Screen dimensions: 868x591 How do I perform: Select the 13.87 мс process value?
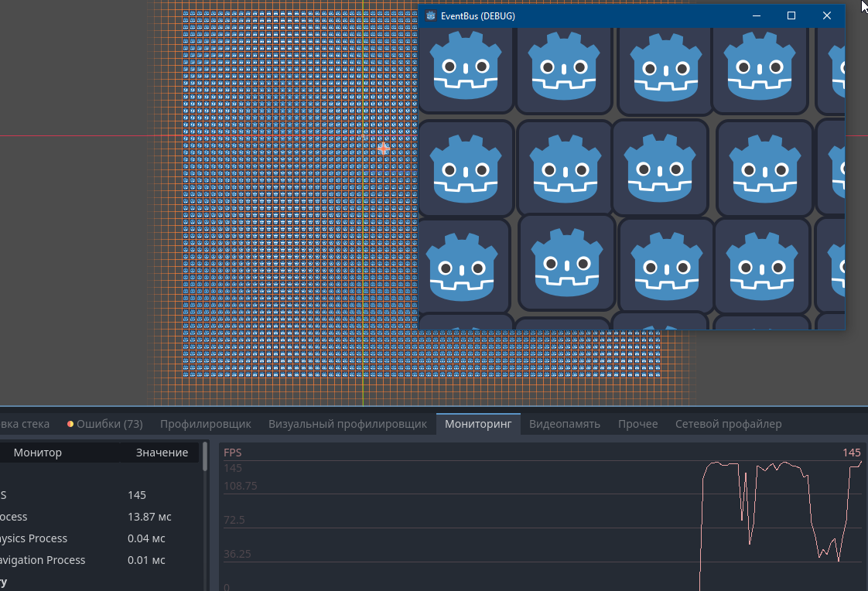149,516
